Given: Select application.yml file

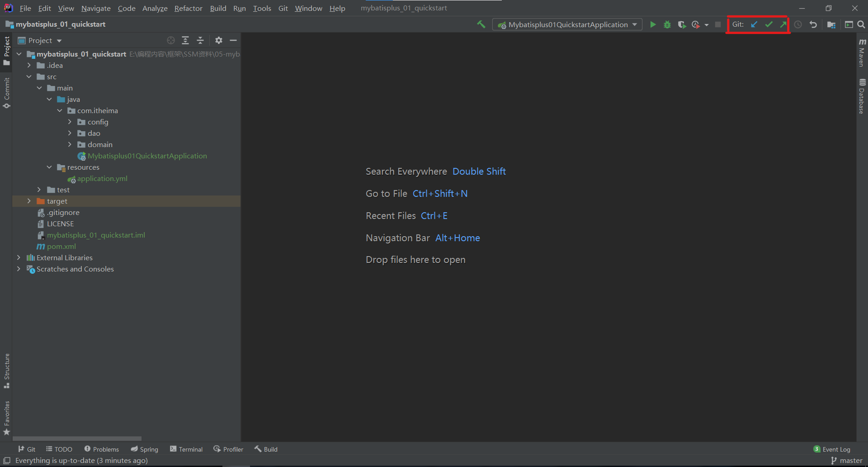Looking at the screenshot, I should 102,178.
